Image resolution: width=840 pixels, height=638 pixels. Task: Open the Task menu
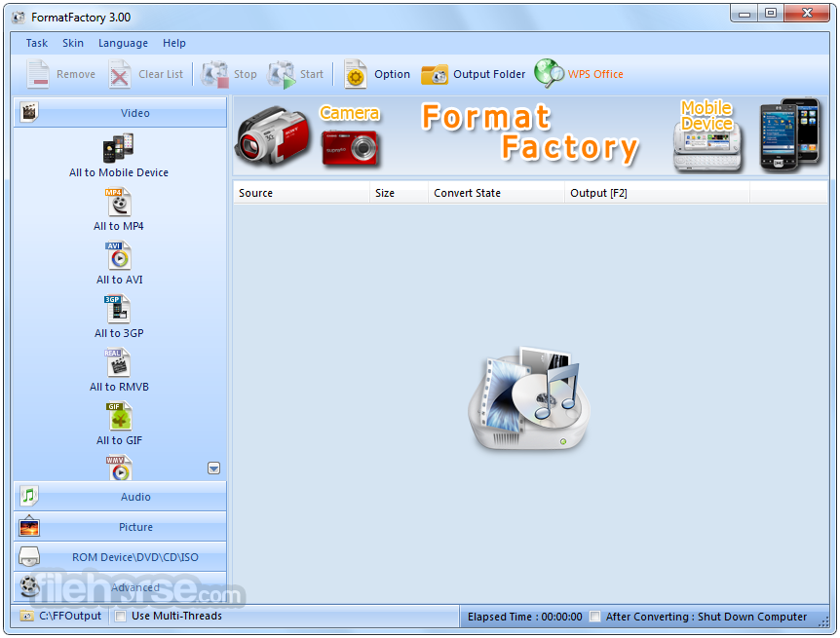(x=36, y=43)
